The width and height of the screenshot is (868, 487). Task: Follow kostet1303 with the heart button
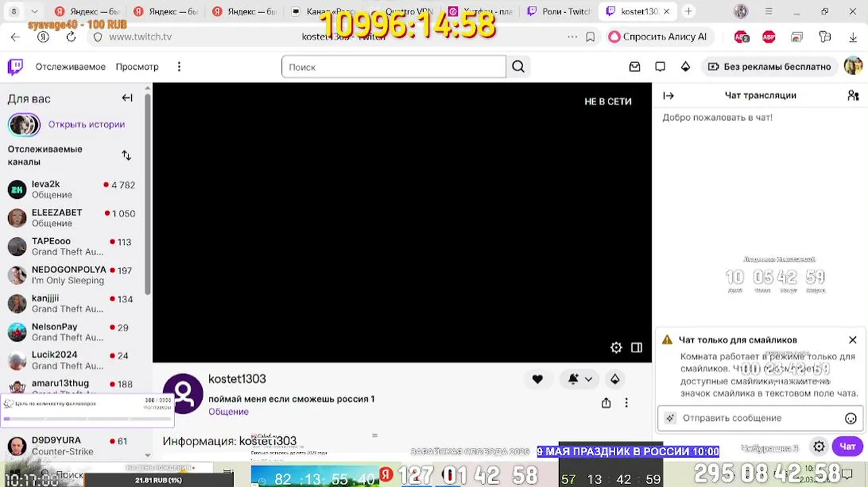[537, 379]
